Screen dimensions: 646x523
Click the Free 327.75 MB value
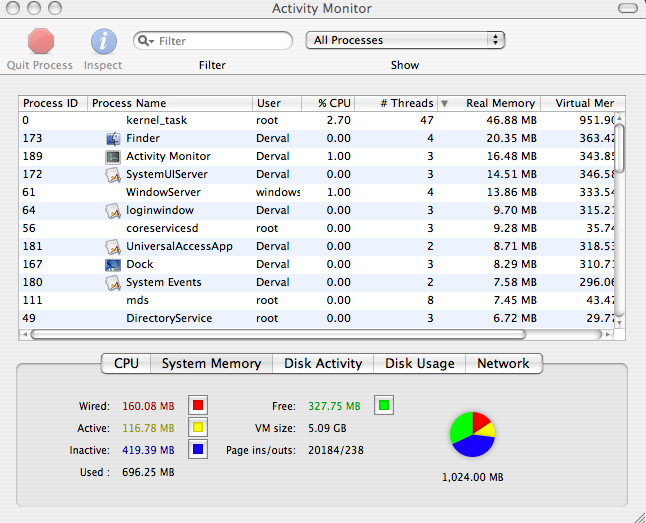tap(334, 406)
